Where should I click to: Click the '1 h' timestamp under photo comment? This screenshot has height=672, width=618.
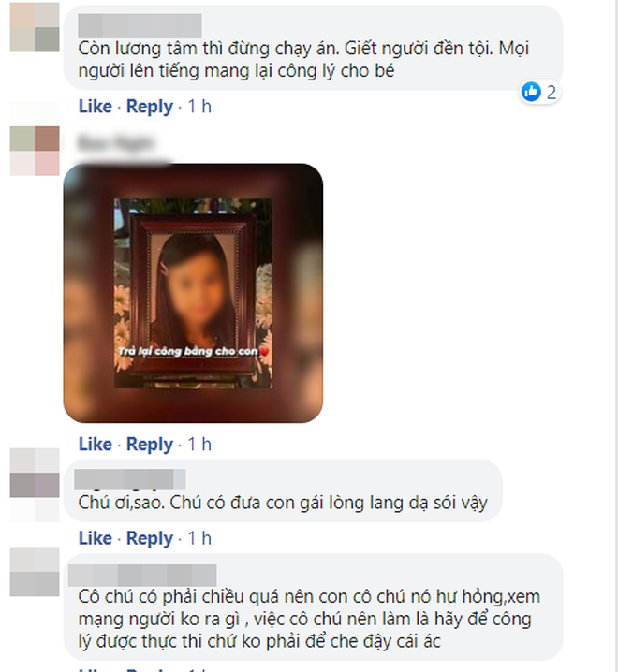pyautogui.click(x=199, y=444)
